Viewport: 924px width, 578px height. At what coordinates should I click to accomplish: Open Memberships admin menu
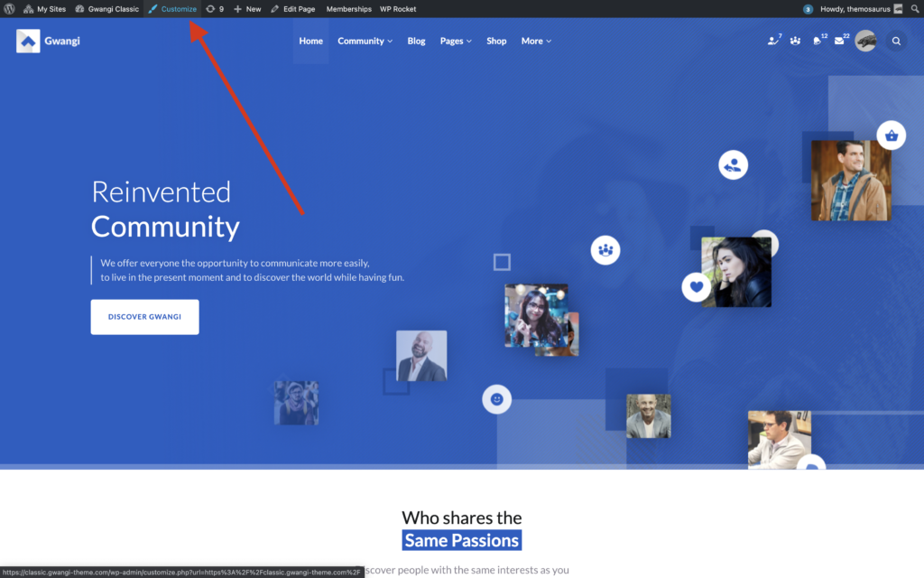coord(349,9)
